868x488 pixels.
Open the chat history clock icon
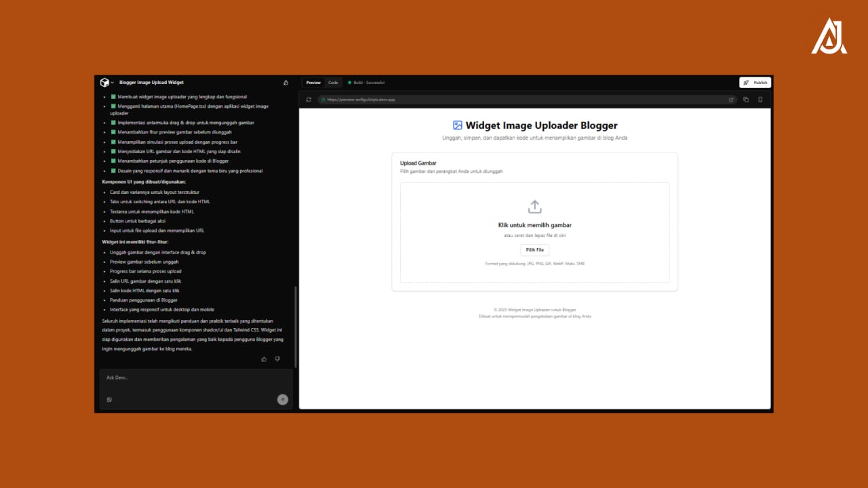pyautogui.click(x=285, y=83)
